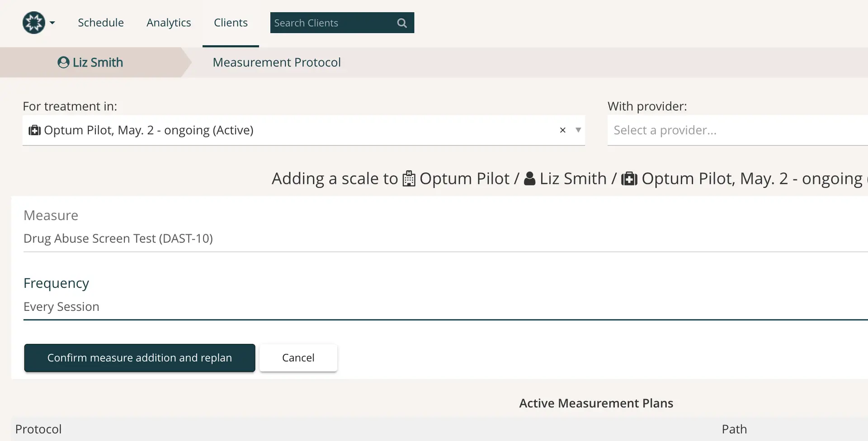Screen dimensions: 868x441
Task: Click the first-aid kit icon before ongoing episode name
Action: 629,178
